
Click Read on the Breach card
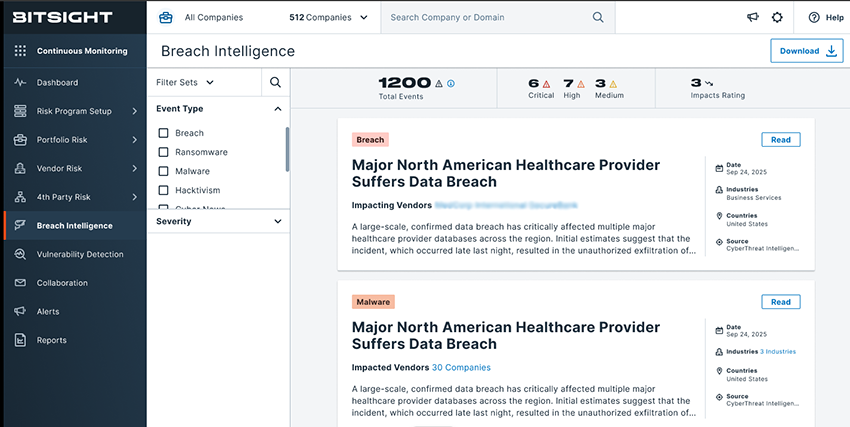[x=781, y=140]
